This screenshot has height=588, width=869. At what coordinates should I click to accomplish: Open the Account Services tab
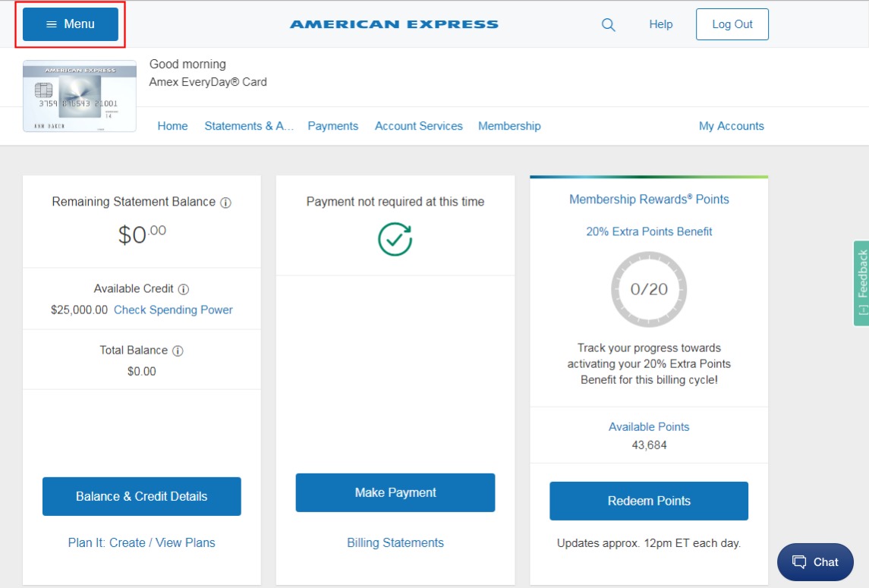tap(418, 126)
